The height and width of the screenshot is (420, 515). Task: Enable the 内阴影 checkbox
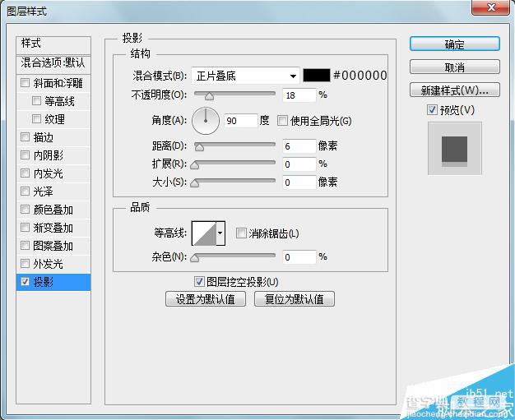click(25, 155)
